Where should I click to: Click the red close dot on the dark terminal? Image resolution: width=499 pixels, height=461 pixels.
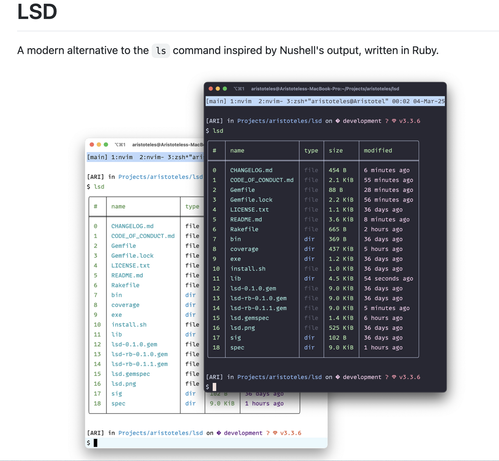211,89
